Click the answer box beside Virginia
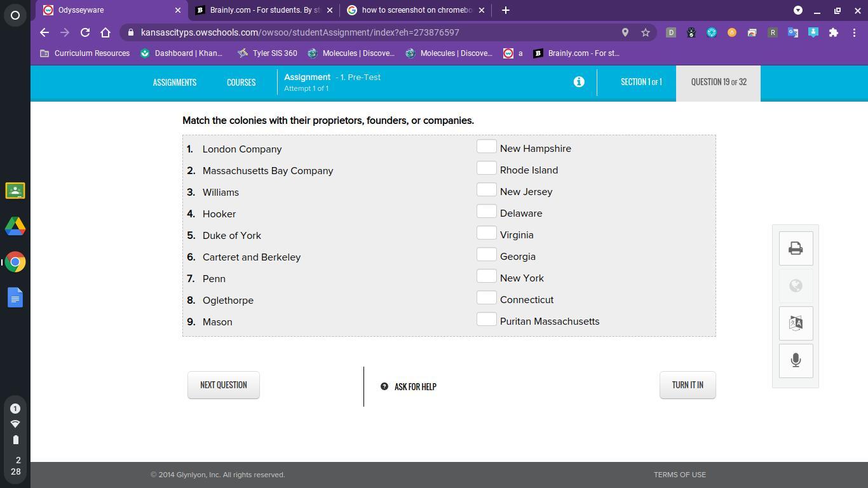 (x=487, y=233)
